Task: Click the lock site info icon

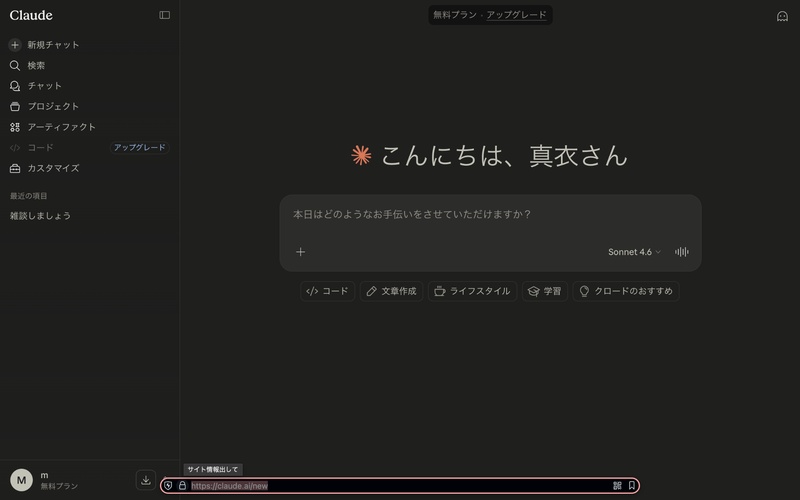Action: (x=182, y=486)
